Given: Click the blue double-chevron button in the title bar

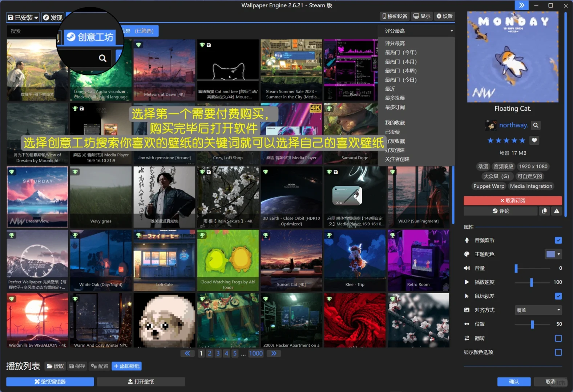Looking at the screenshot, I should 521,5.
